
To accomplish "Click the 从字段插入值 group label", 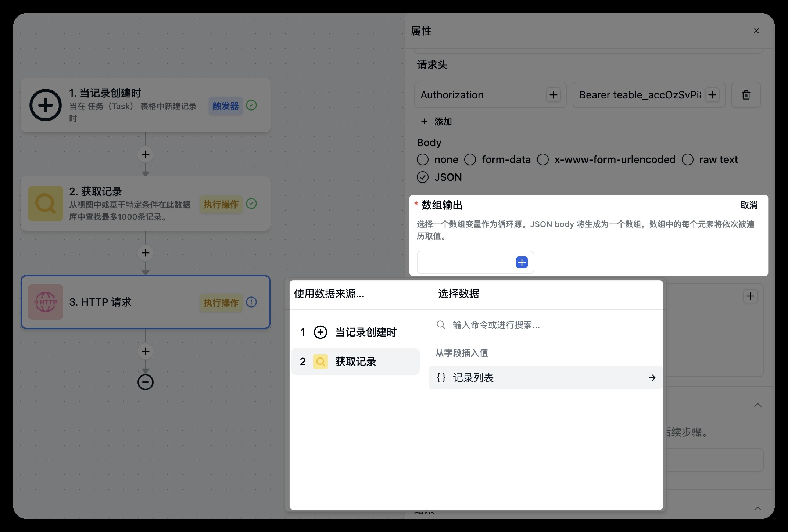I will (x=462, y=353).
